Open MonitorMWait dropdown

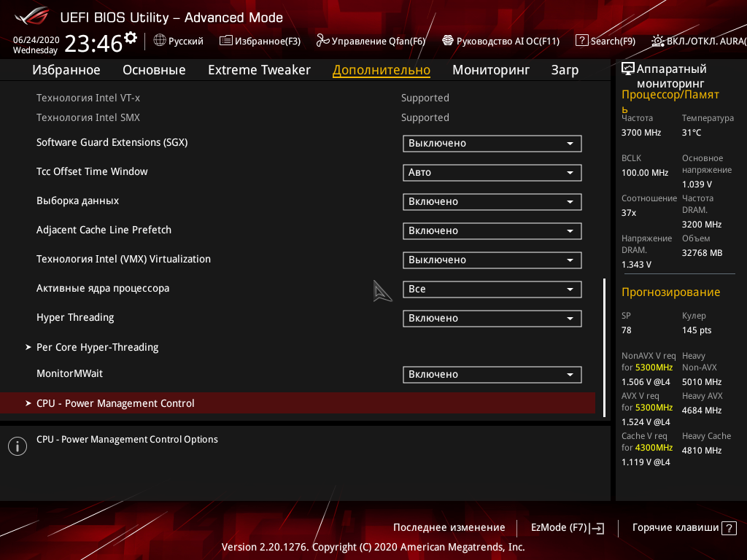(x=492, y=374)
